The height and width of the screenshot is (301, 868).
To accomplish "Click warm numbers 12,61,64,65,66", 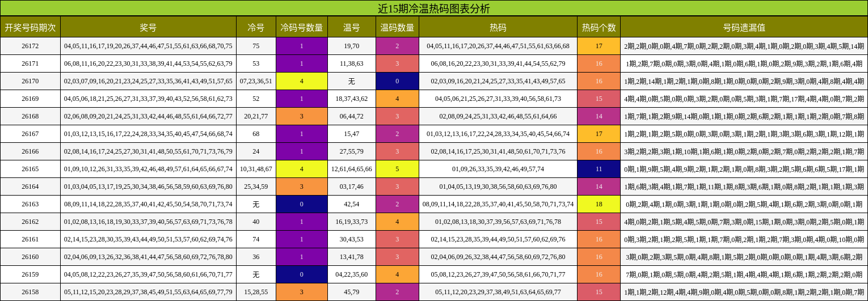I will pyautogui.click(x=352, y=169).
